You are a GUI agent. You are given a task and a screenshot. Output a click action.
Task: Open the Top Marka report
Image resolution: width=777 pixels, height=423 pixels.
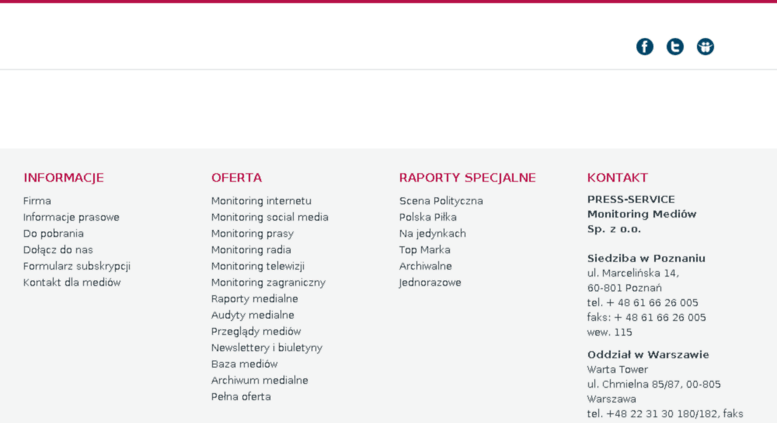(x=425, y=250)
